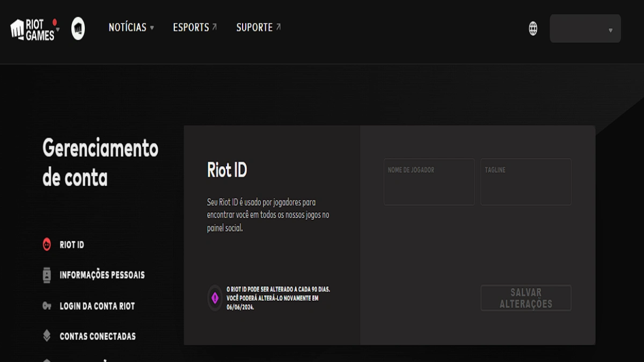The image size is (644, 362).
Task: Go to the Suporte page
Action: point(259,27)
